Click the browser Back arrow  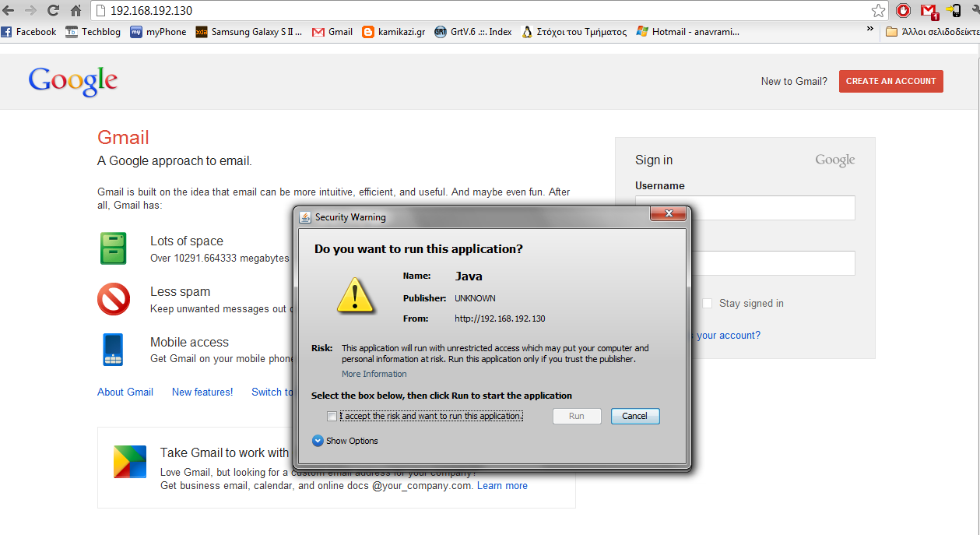click(9, 11)
